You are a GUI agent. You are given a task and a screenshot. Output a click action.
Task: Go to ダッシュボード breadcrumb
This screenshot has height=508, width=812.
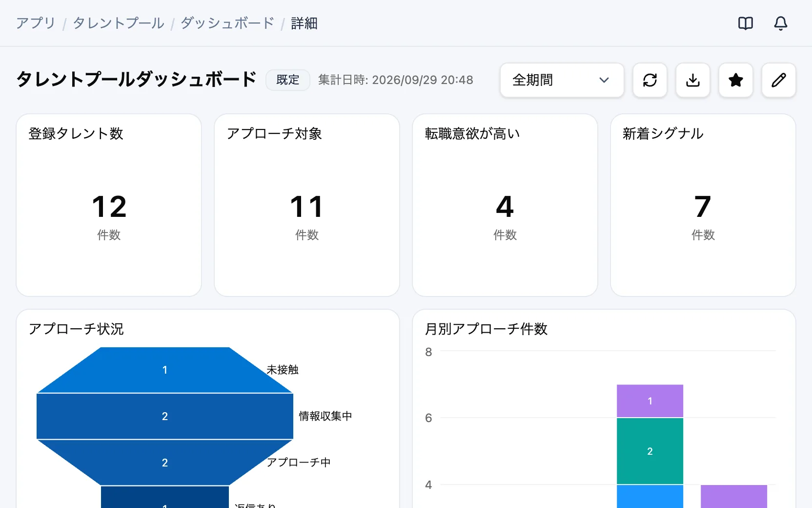tap(227, 23)
